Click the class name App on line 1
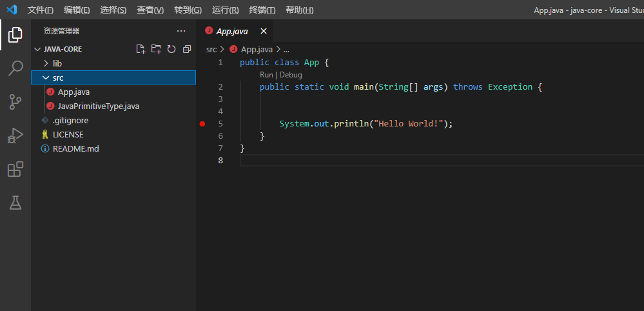Image resolution: width=644 pixels, height=311 pixels. (x=311, y=63)
